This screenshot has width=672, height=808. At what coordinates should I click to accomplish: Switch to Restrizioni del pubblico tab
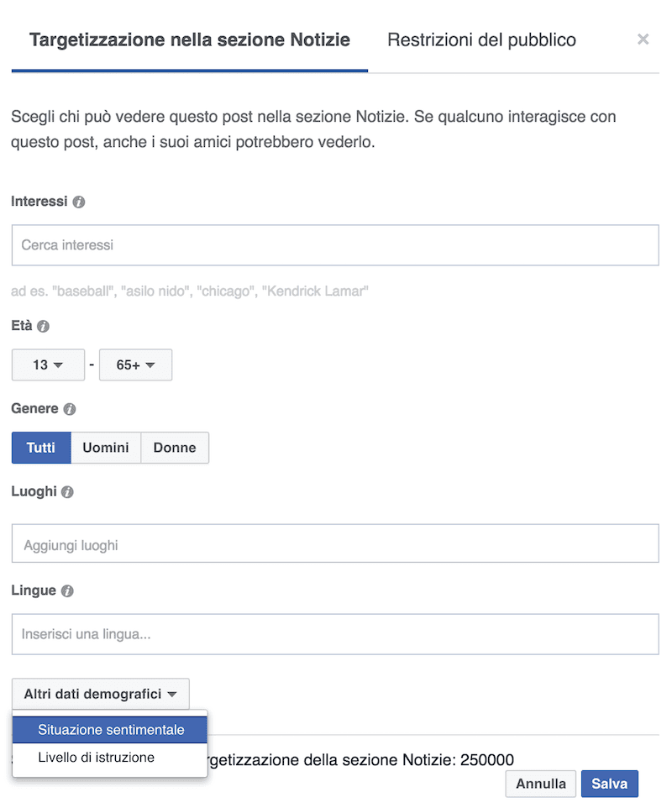pyautogui.click(x=481, y=40)
